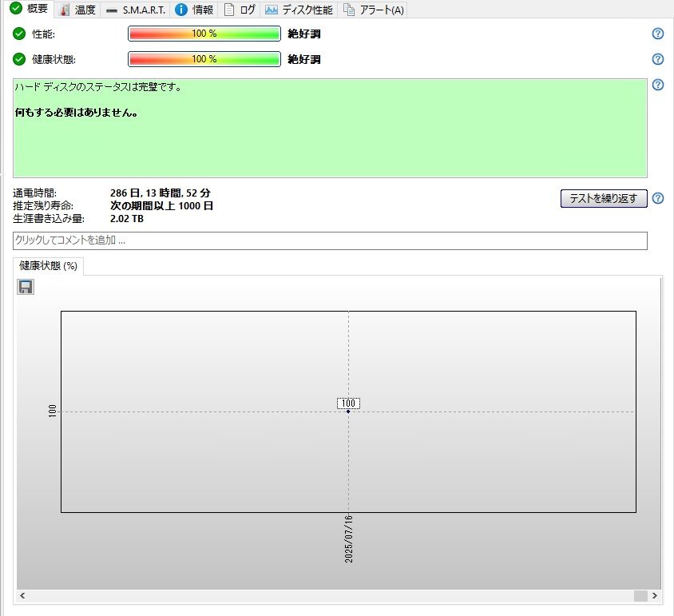Click the テストを繰り返す button
This screenshot has width=674, height=616.
[x=604, y=198]
